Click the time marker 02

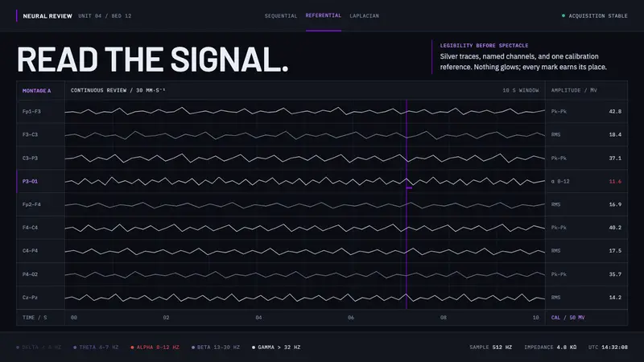pyautogui.click(x=166, y=318)
